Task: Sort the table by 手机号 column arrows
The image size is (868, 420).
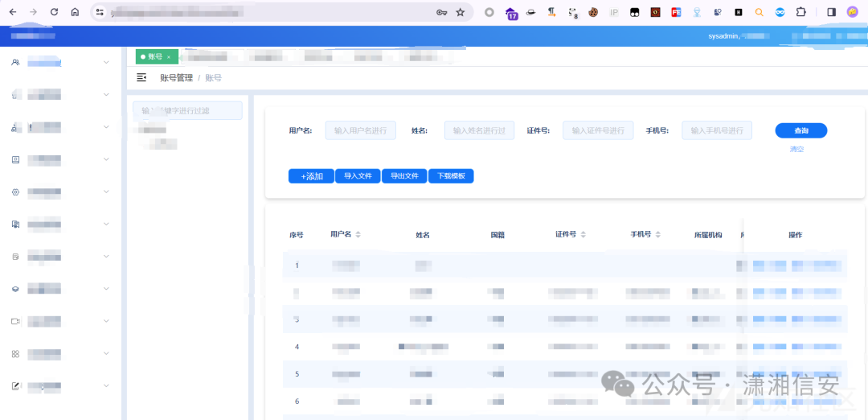Action: point(658,235)
